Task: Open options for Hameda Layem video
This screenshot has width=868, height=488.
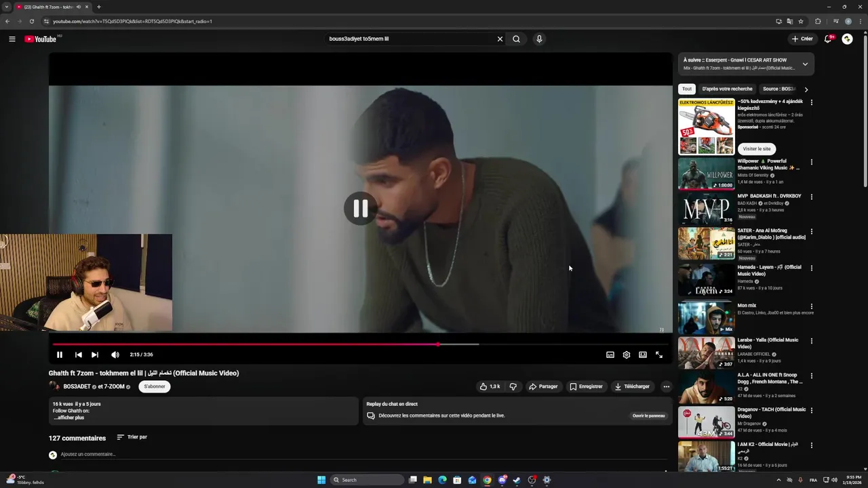Action: 811,268
